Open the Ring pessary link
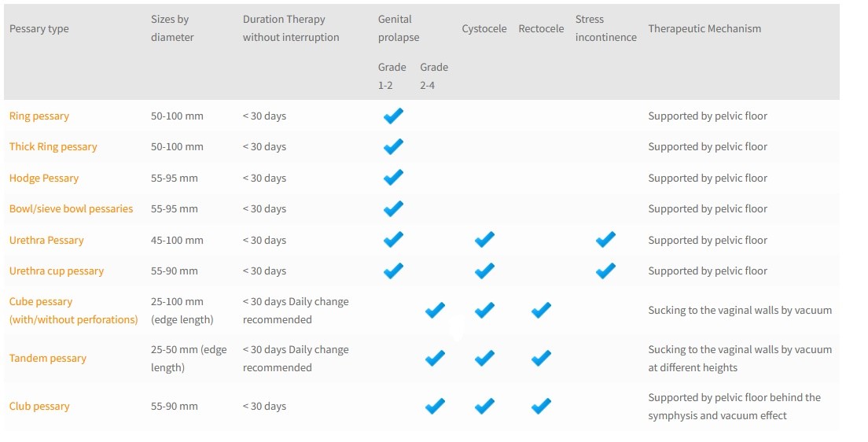Viewport: 868px width, 442px height. (39, 116)
